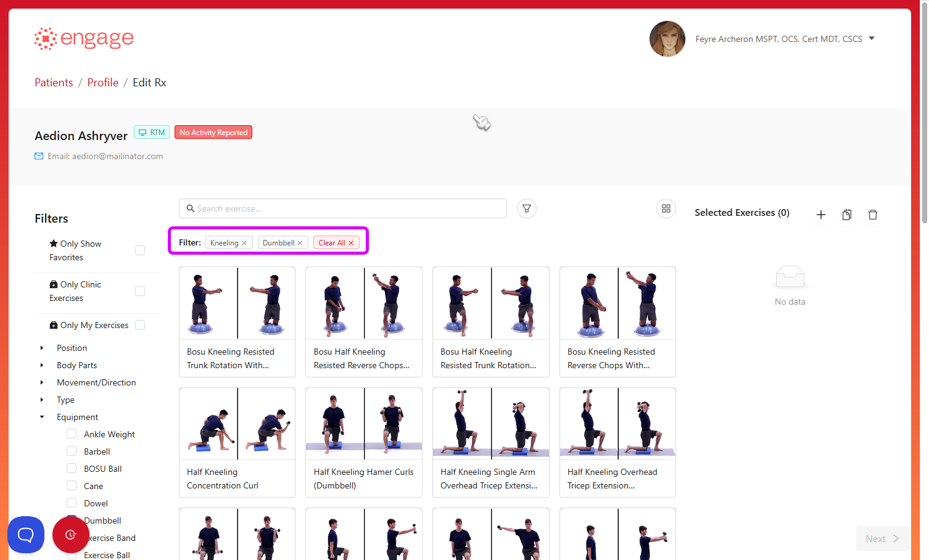Click the user avatar photo
Image resolution: width=929 pixels, height=560 pixels.
tap(667, 39)
